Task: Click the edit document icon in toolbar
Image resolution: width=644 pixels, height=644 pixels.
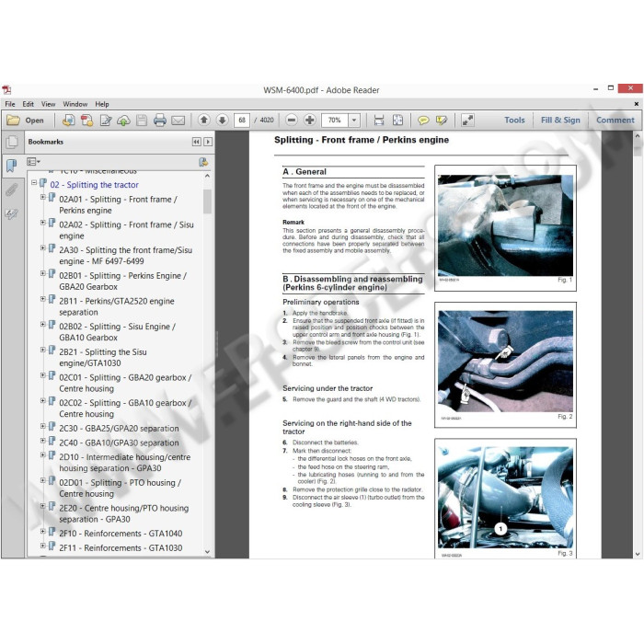Action: point(106,121)
